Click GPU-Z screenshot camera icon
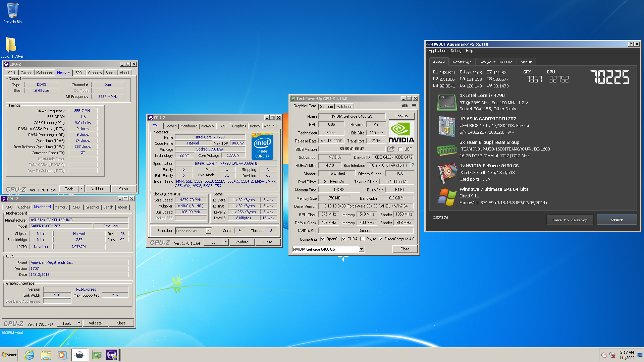The height and width of the screenshot is (362, 644). [x=405, y=106]
